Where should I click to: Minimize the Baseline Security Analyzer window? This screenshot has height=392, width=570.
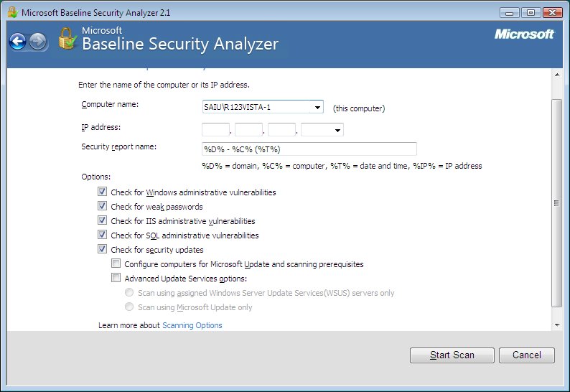coord(509,13)
